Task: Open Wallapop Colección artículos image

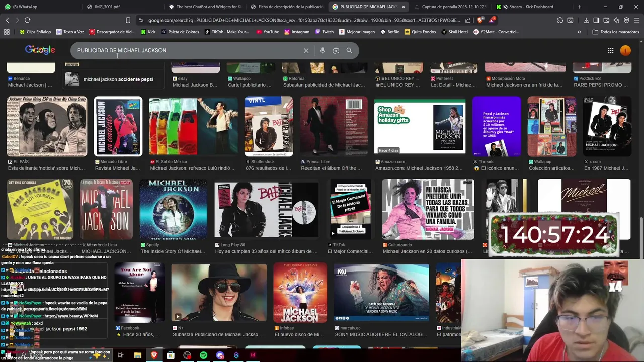Action: point(552,126)
